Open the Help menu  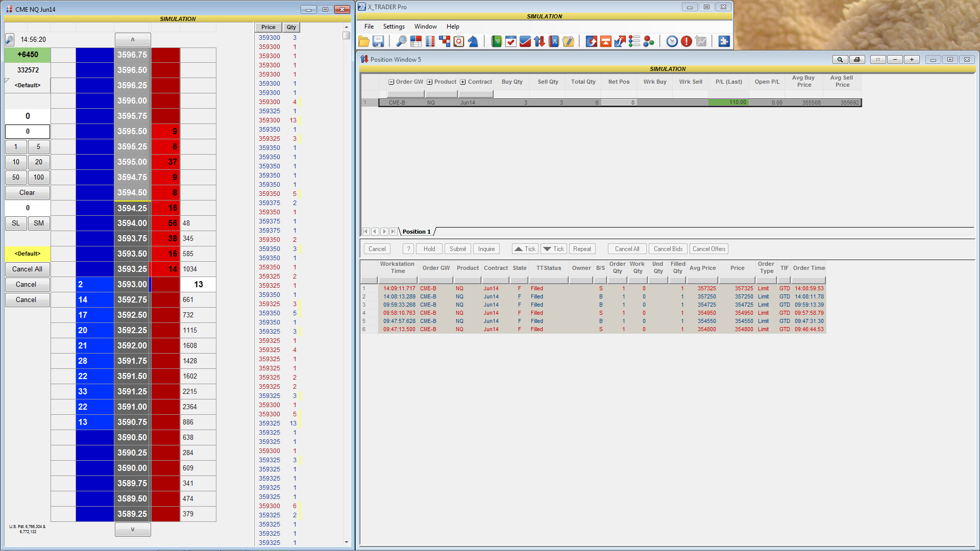tap(453, 27)
